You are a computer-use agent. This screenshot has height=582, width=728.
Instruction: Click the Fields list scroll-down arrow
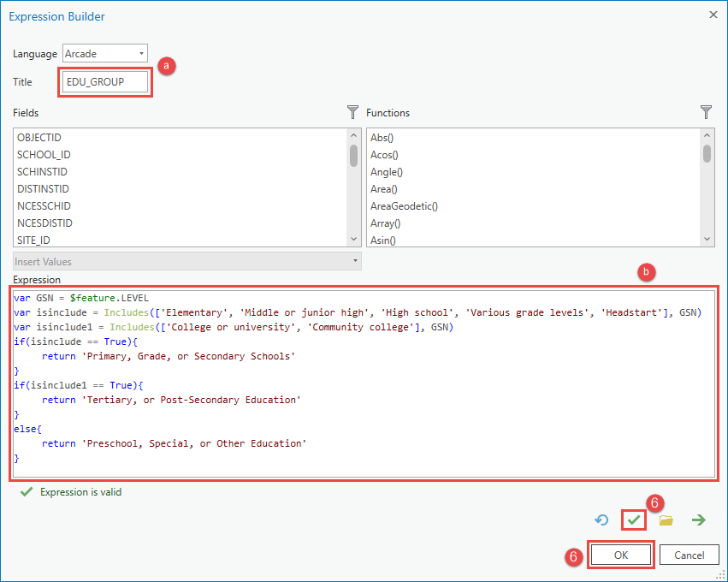click(354, 239)
